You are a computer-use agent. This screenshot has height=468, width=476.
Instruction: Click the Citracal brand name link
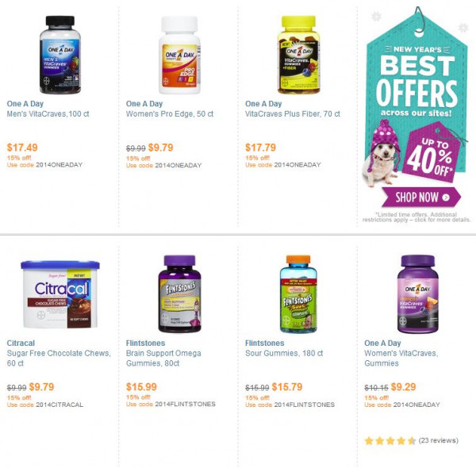pyautogui.click(x=21, y=343)
